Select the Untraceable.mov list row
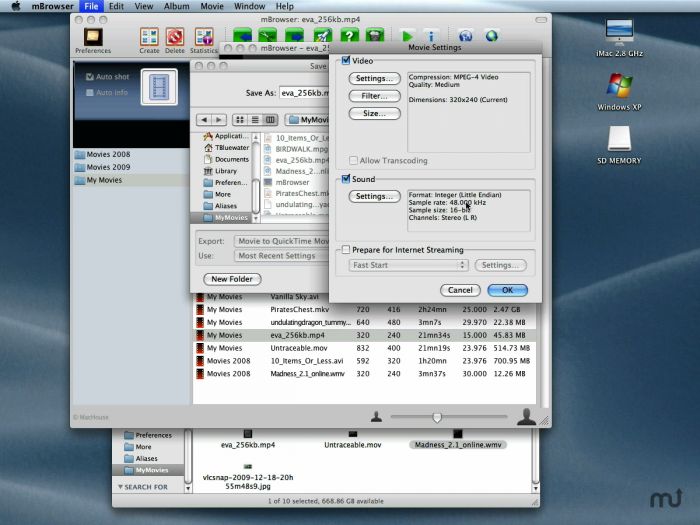This screenshot has width=700, height=525. coord(364,348)
